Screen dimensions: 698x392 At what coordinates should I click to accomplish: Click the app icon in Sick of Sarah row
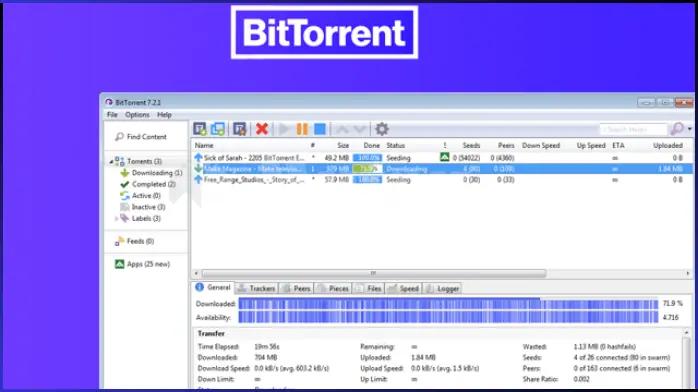click(x=444, y=157)
